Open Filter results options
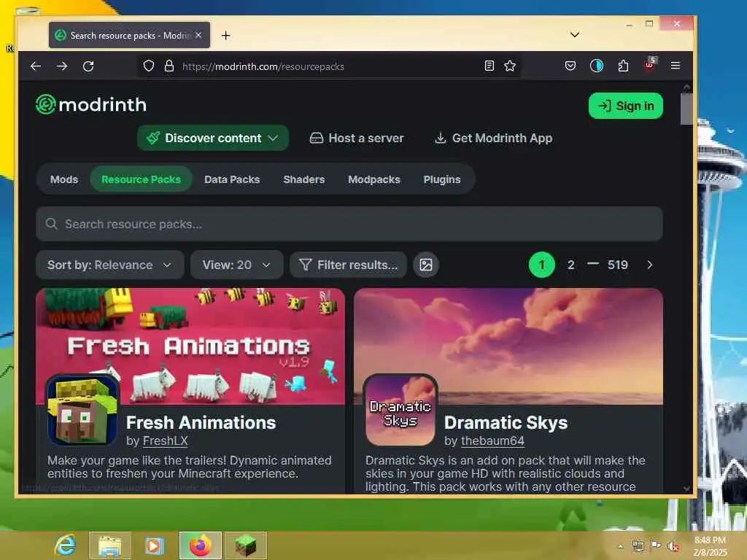This screenshot has height=560, width=747. point(348,265)
